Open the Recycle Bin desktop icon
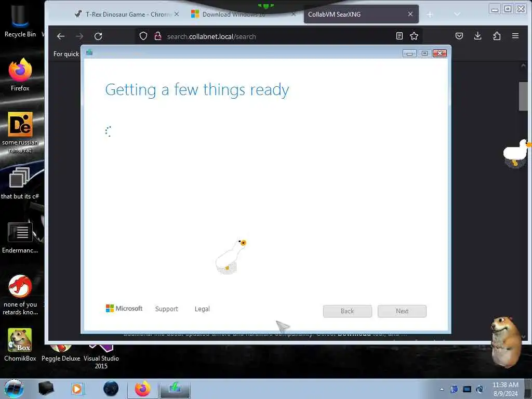The width and height of the screenshot is (532, 399). [20, 20]
